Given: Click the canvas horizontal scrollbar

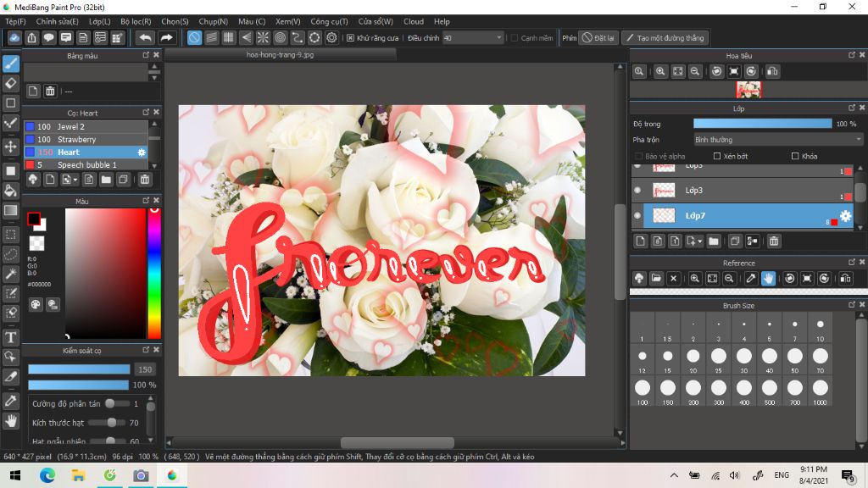Looking at the screenshot, I should point(397,442).
